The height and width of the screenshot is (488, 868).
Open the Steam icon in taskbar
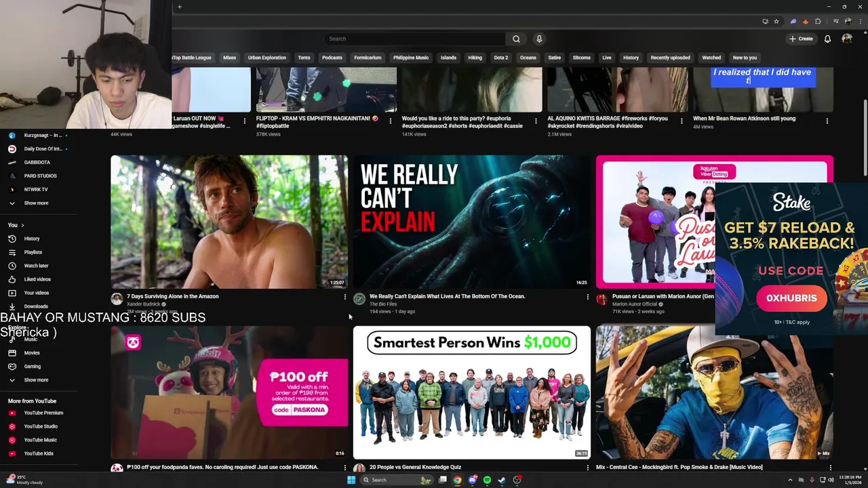click(x=502, y=480)
